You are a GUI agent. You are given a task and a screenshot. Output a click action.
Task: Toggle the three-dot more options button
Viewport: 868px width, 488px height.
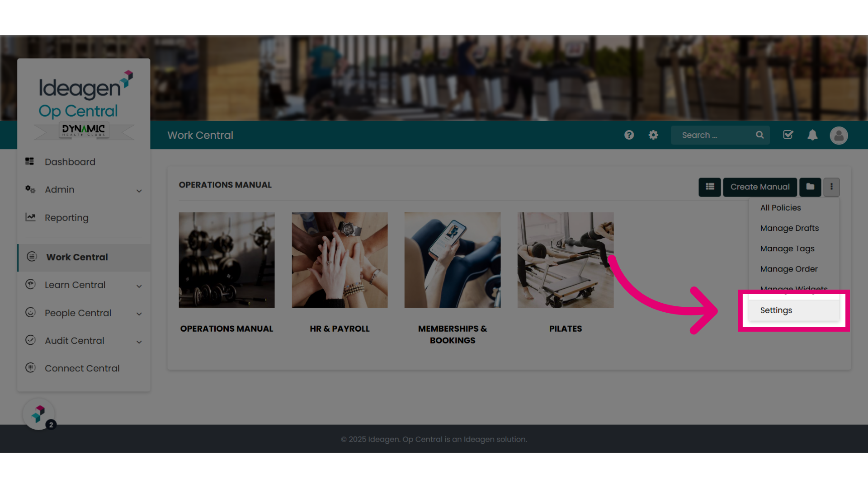click(831, 187)
